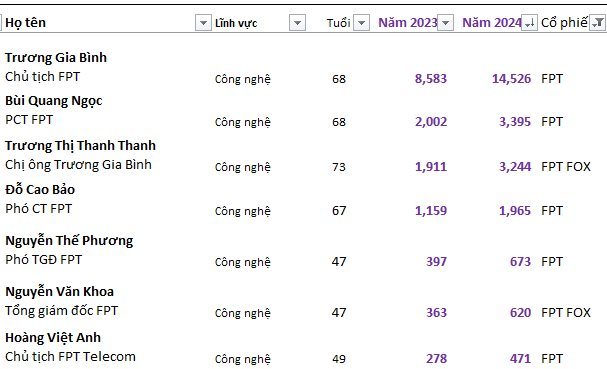
Task: Select Trương Gia Bình's age 68
Action: click(339, 79)
